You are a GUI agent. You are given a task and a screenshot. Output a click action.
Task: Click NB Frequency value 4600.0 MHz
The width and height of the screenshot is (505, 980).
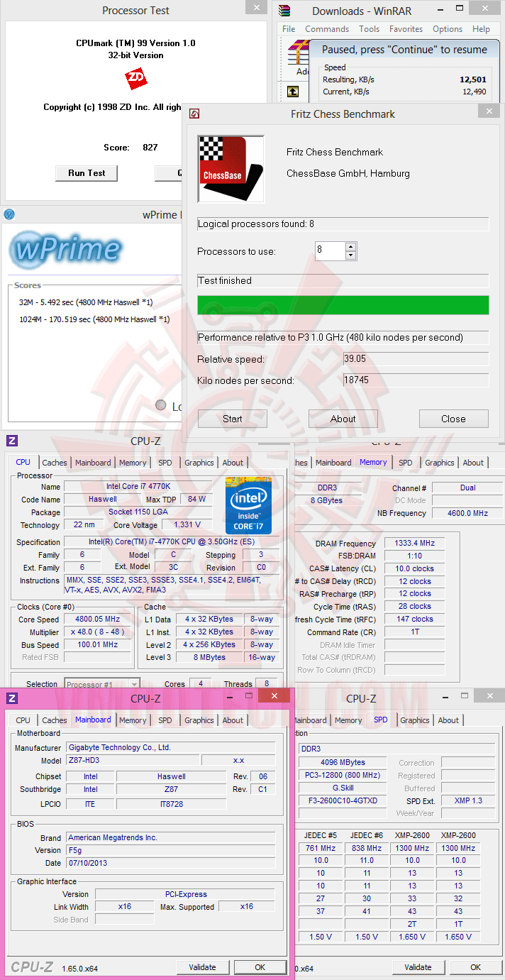click(467, 513)
